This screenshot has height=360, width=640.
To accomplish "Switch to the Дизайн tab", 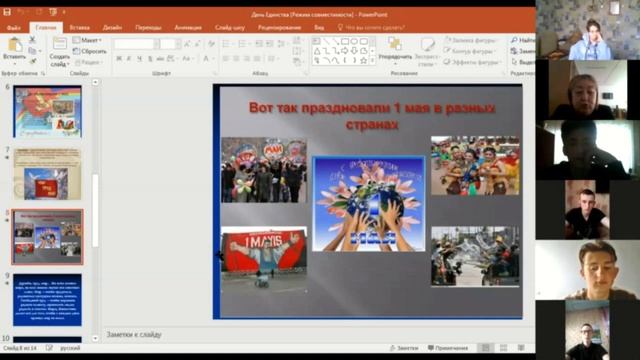I will pos(112,28).
